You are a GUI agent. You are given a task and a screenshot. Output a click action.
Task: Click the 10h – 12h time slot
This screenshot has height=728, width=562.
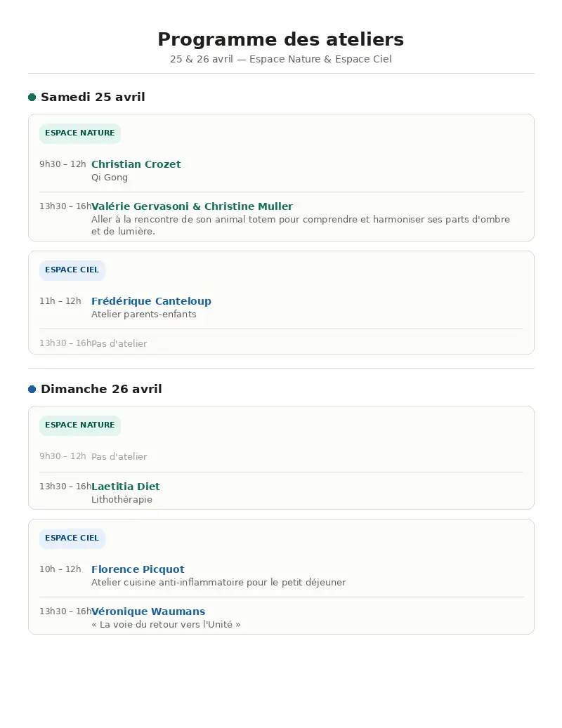coord(60,569)
